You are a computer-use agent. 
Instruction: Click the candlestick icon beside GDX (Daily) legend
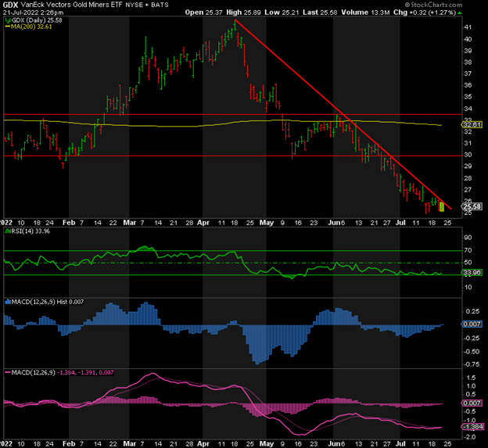pyautogui.click(x=8, y=20)
